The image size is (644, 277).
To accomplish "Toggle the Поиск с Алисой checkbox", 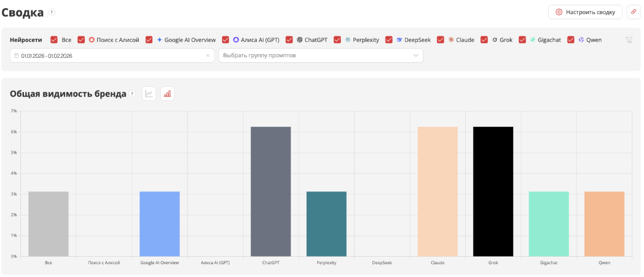I will click(x=81, y=40).
